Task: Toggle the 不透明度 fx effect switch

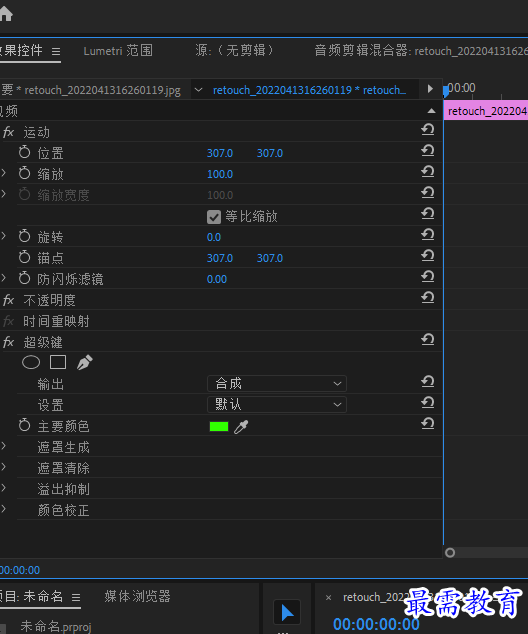Action: 8,300
